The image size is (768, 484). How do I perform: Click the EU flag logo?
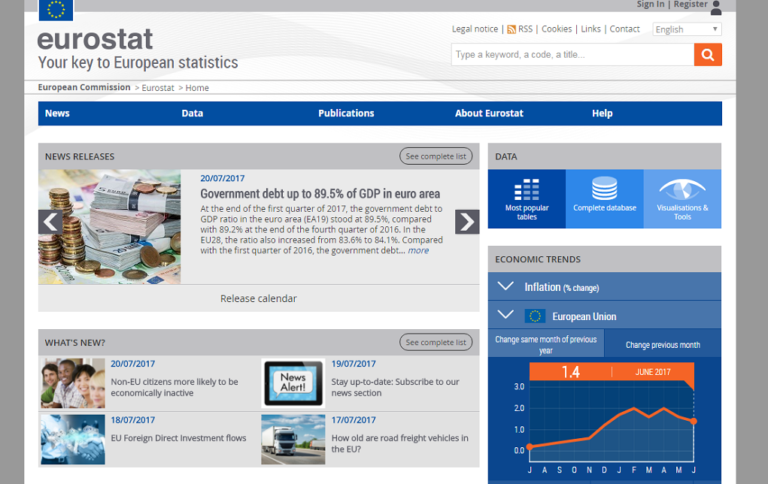pos(56,10)
